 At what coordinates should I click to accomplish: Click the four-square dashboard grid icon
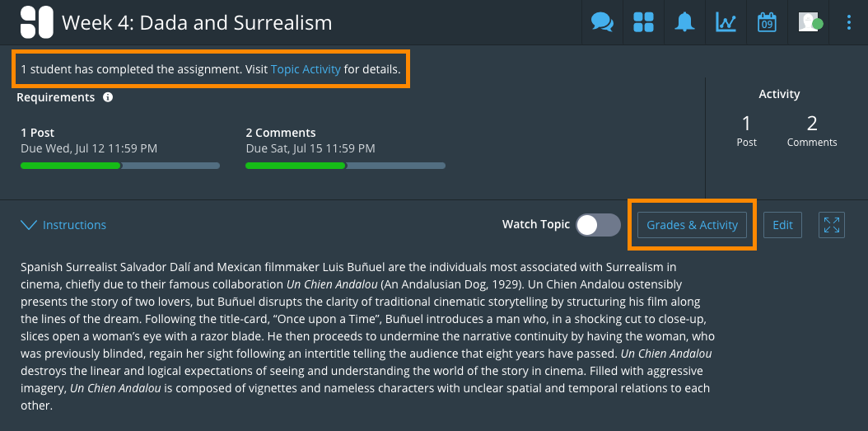pos(643,22)
